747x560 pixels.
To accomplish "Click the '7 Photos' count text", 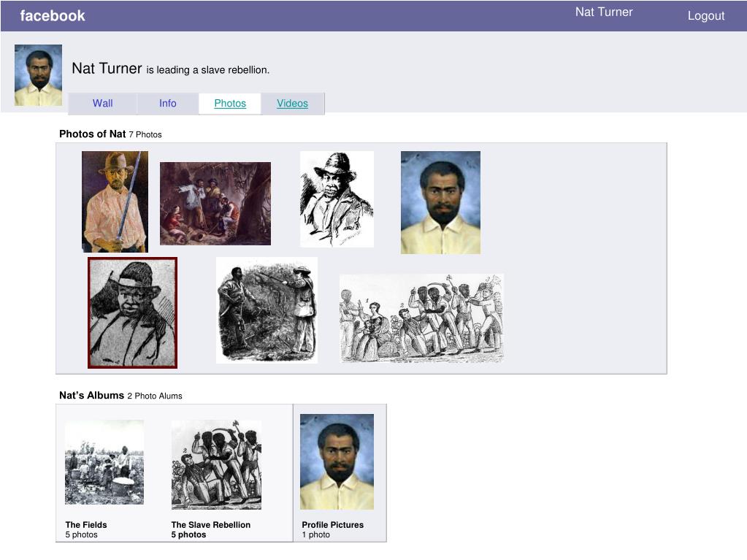I will pos(145,135).
